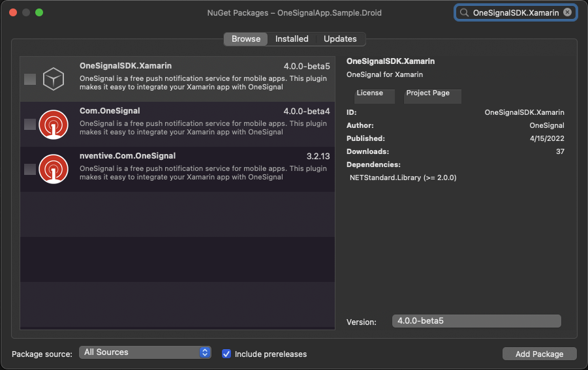Click the nventive.Com.OneSignal red logo icon
The height and width of the screenshot is (370, 588).
(54, 169)
